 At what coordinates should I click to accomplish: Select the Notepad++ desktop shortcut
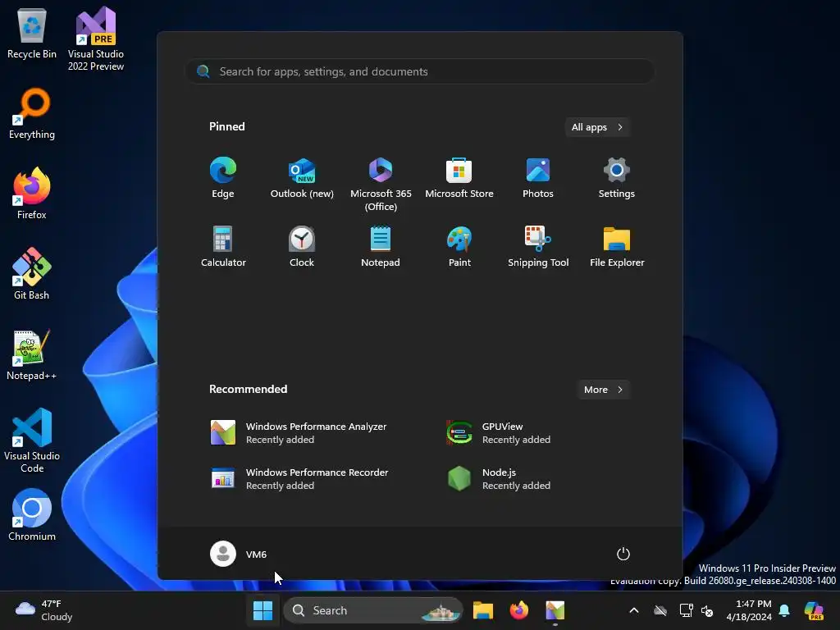tap(32, 355)
